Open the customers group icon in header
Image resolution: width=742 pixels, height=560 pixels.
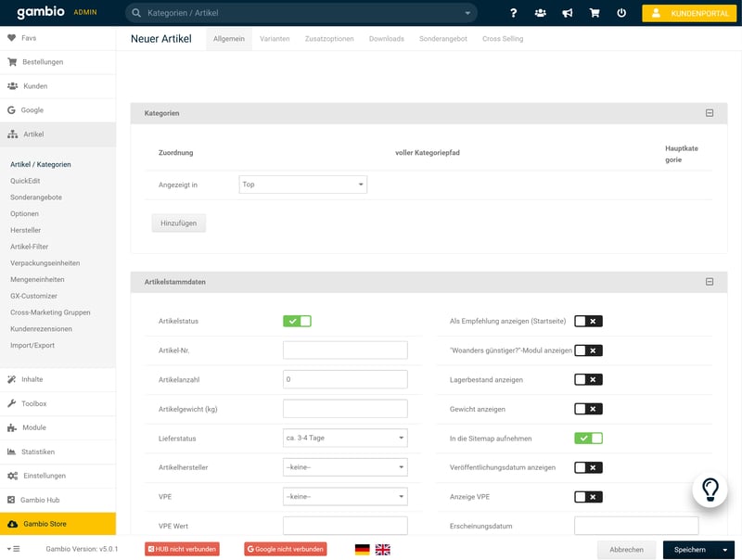pos(541,13)
